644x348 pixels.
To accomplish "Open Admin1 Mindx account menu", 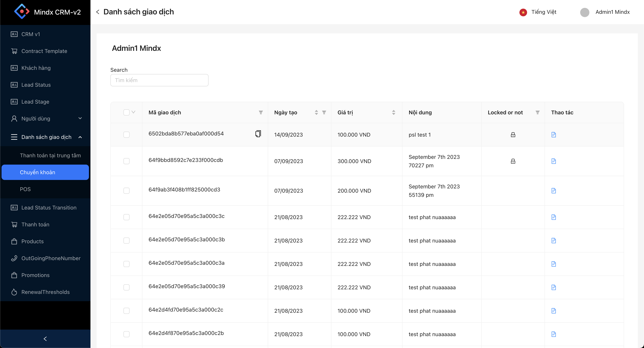I will click(x=605, y=12).
